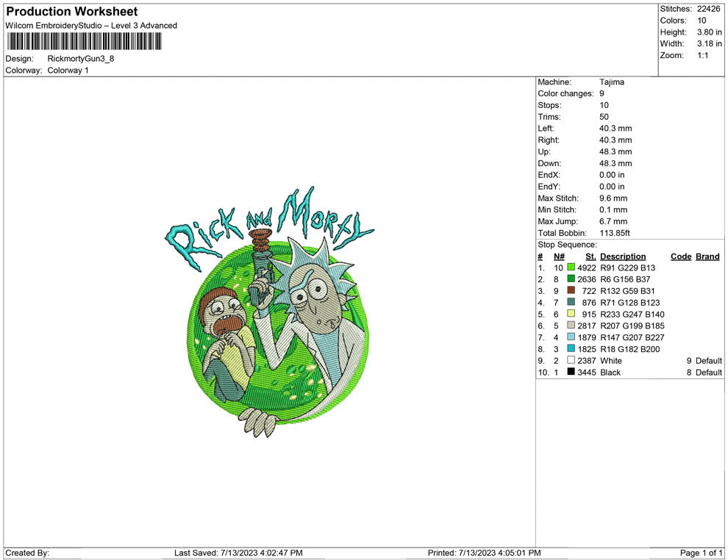
Task: Click the Up value '48.3 mm'
Action: [615, 151]
